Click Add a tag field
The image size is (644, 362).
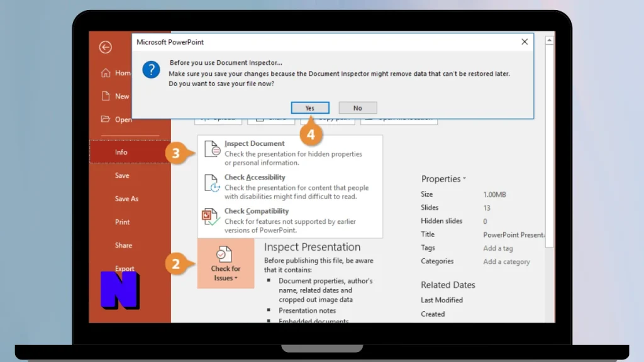click(498, 248)
